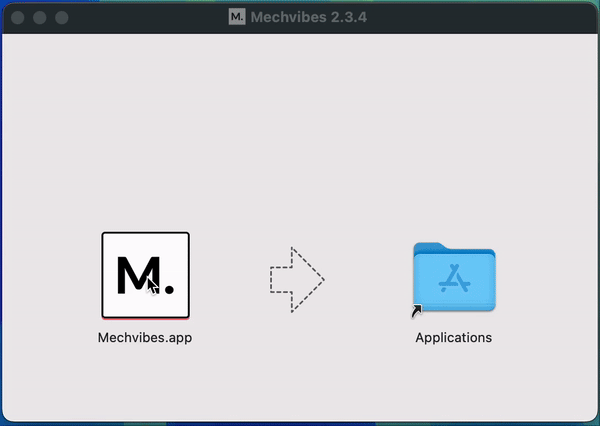
Task: Select the Mechvibes.app icon
Action: [x=145, y=274]
